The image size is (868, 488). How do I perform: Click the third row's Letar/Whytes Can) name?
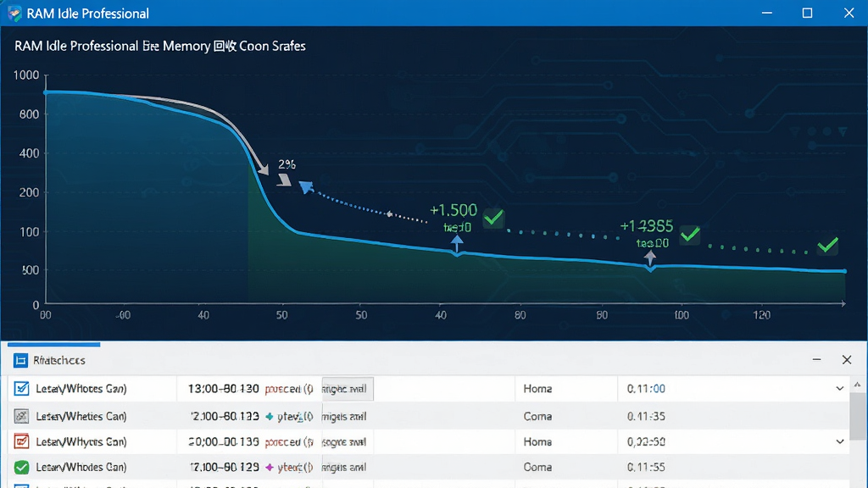pos(81,442)
